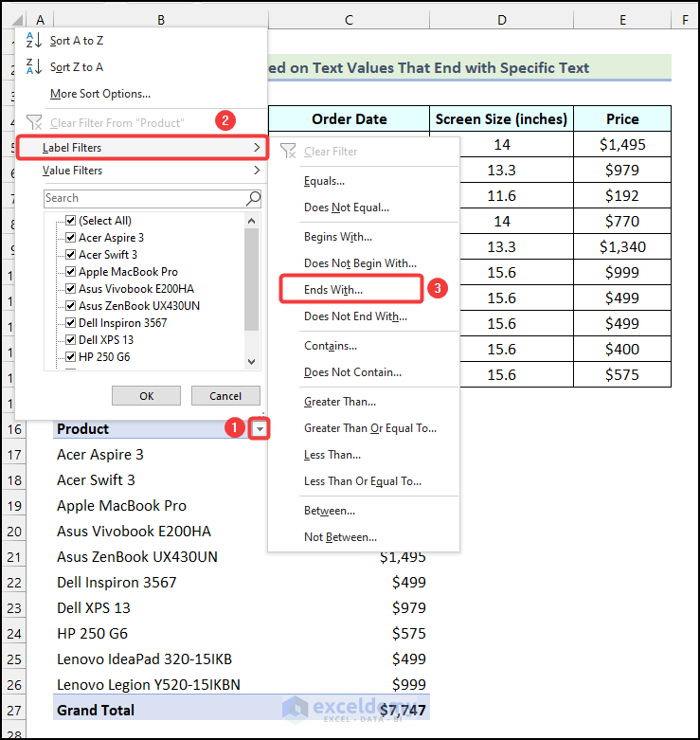
Task: Uncheck the Asus Vivobook E200HA checkbox
Action: [71, 288]
